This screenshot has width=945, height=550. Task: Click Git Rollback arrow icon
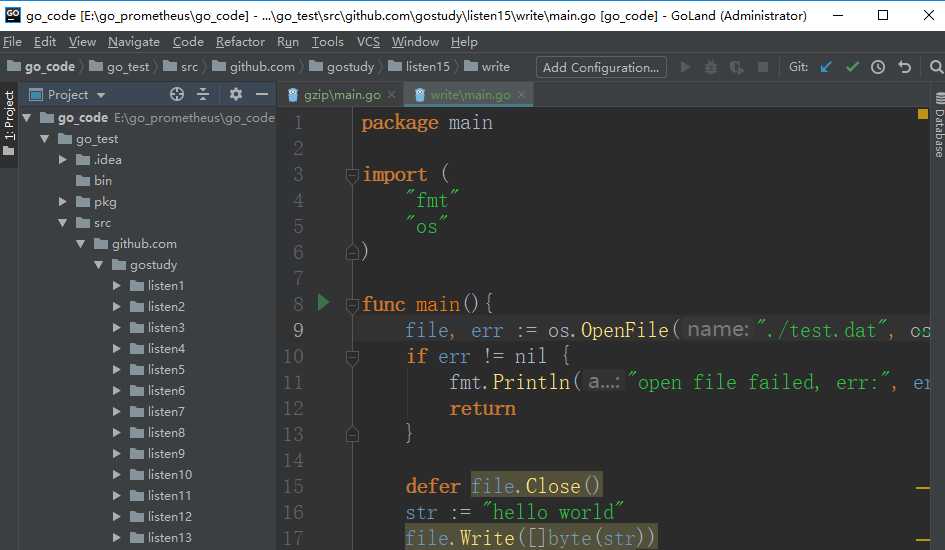click(x=905, y=67)
